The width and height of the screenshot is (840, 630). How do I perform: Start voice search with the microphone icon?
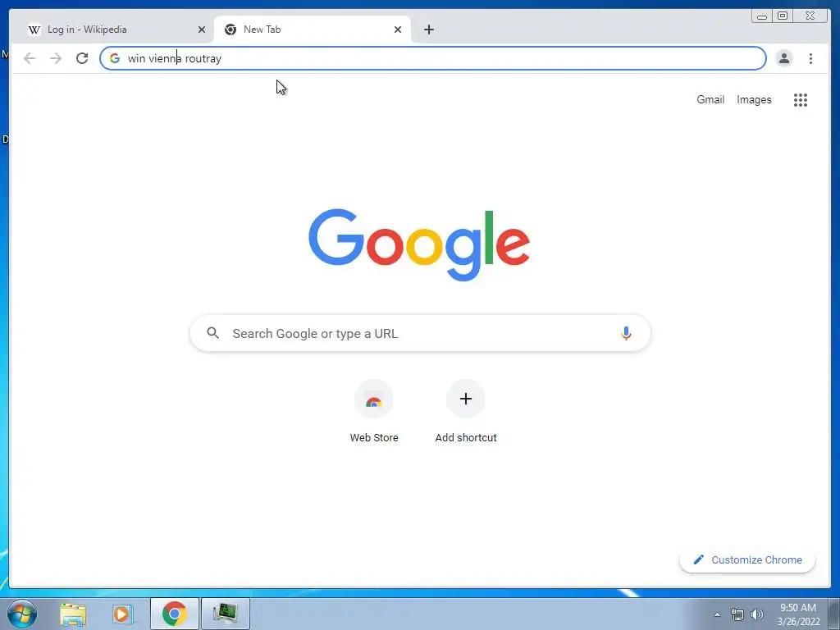pyautogui.click(x=626, y=333)
